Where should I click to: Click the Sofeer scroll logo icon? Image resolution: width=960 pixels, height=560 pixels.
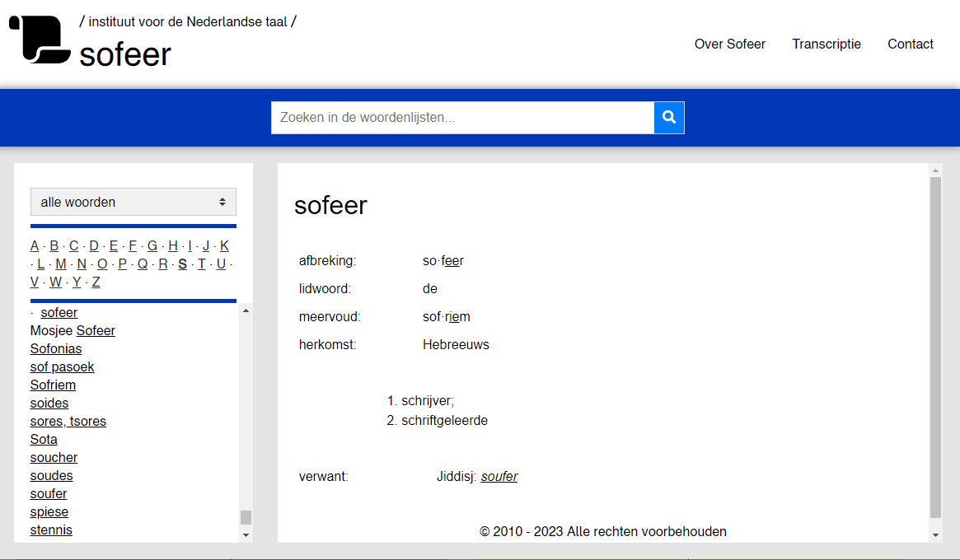click(40, 40)
